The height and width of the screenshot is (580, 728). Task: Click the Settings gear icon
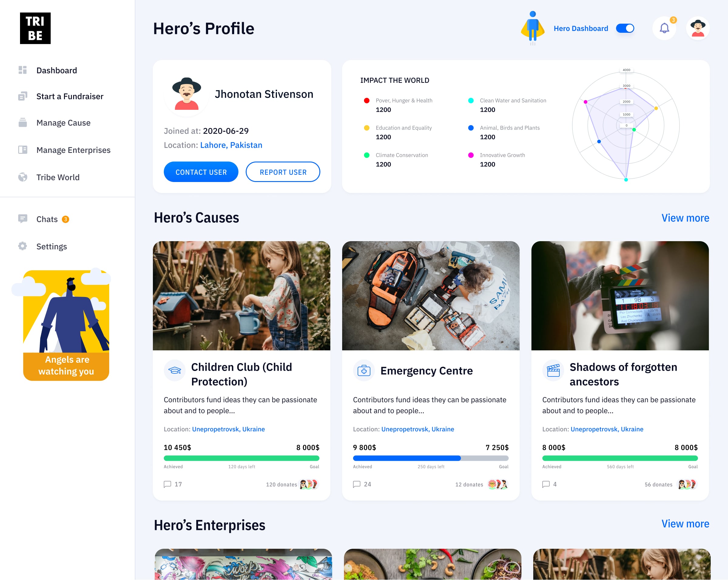(x=23, y=246)
